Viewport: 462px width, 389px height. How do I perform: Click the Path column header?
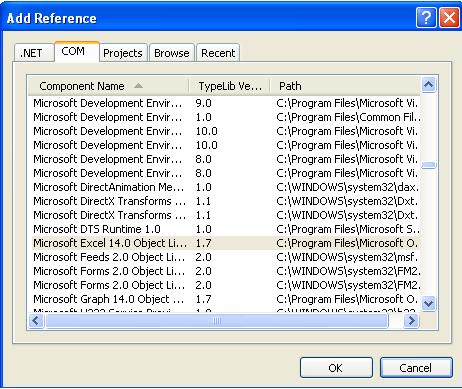click(x=345, y=86)
